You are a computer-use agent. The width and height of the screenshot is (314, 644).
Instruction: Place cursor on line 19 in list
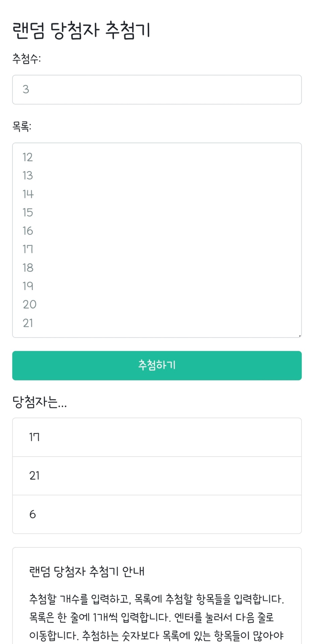pyautogui.click(x=28, y=286)
